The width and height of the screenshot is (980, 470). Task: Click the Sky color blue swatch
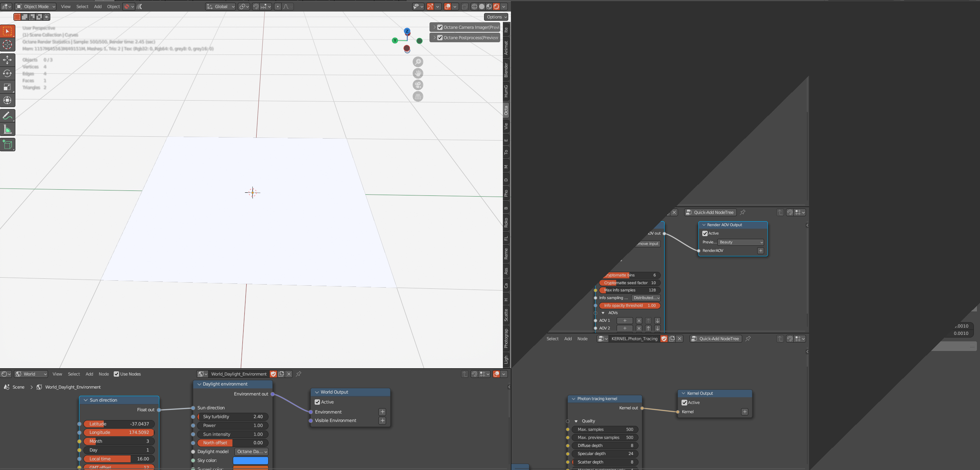coord(250,460)
